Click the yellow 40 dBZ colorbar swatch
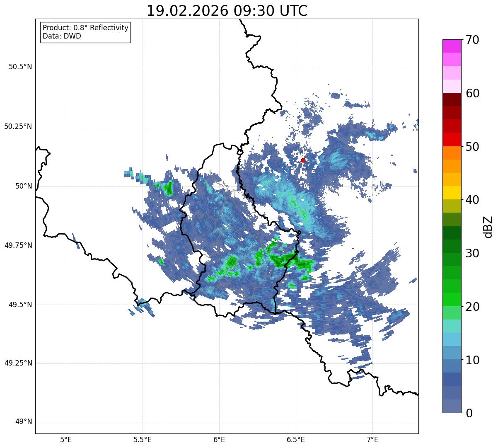498x448 pixels. click(x=452, y=193)
